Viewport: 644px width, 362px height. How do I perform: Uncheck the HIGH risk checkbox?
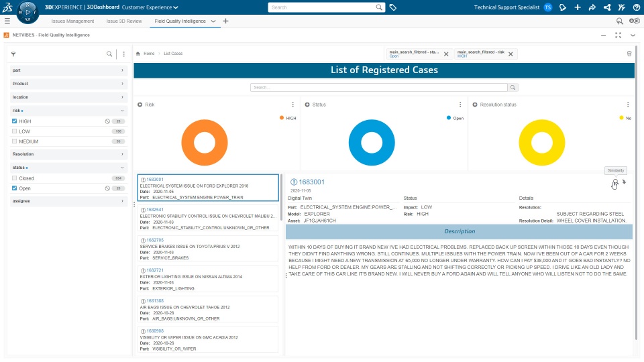pos(14,121)
